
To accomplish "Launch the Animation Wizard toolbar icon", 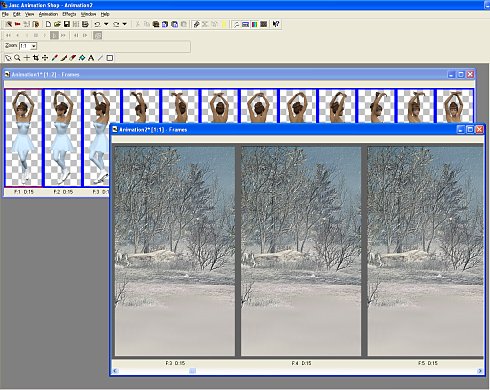I will tap(9, 24).
